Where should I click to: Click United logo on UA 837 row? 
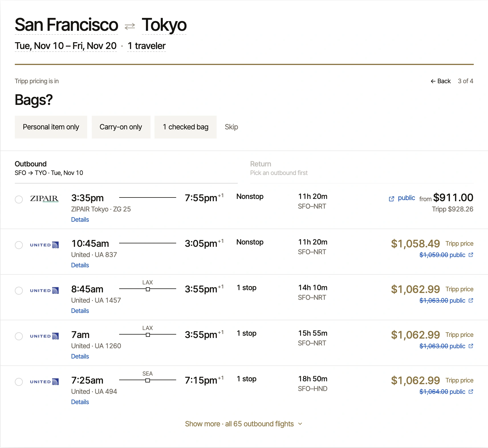pos(44,245)
